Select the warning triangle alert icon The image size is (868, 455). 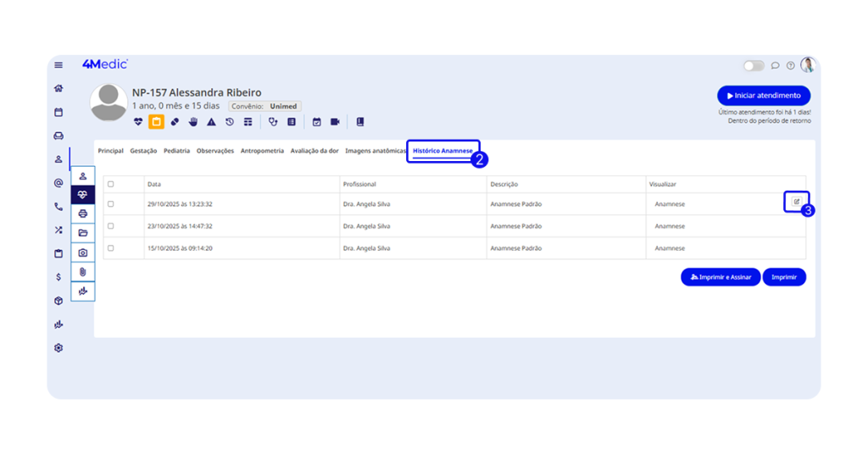point(211,122)
